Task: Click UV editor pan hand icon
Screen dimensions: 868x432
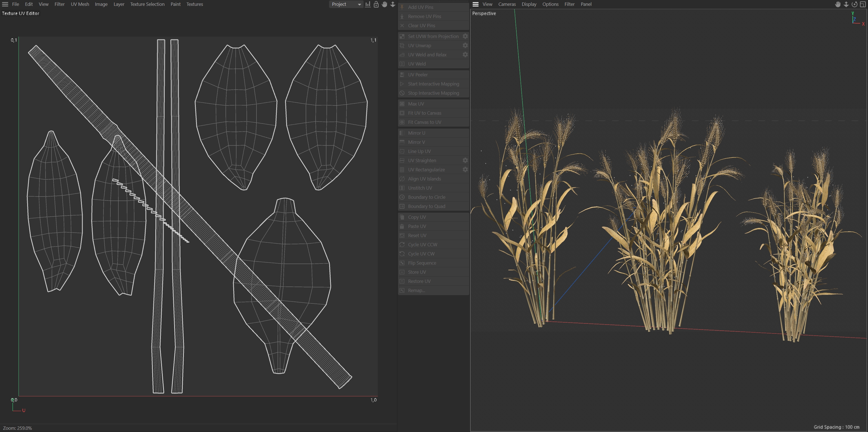Action: 384,4
